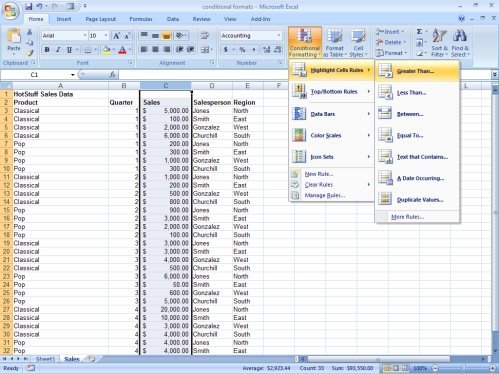The image size is (499, 374).
Task: Toggle Italic formatting
Action: (x=58, y=50)
